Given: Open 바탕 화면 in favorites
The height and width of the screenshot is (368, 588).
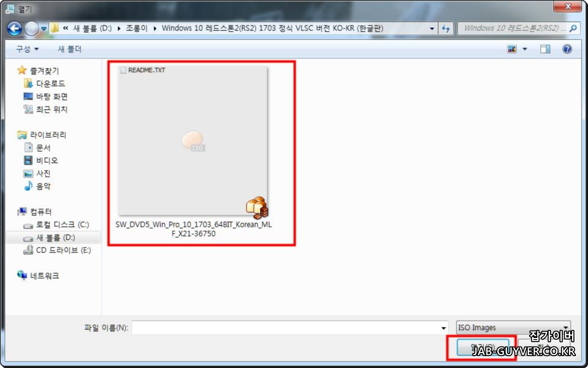Looking at the screenshot, I should click(52, 97).
